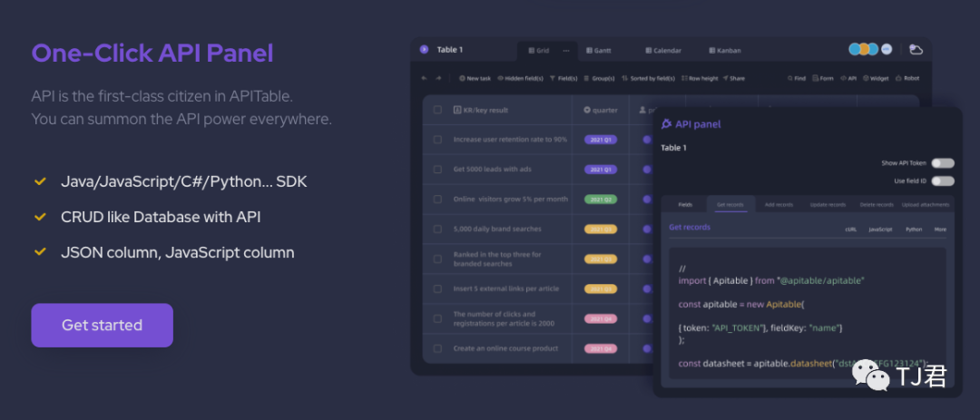Open the Form tool
980x420 pixels.
822,79
